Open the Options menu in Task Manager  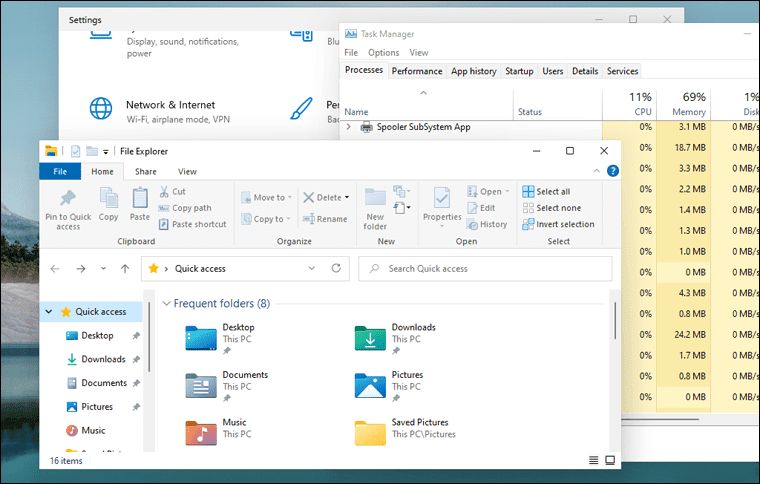[383, 52]
